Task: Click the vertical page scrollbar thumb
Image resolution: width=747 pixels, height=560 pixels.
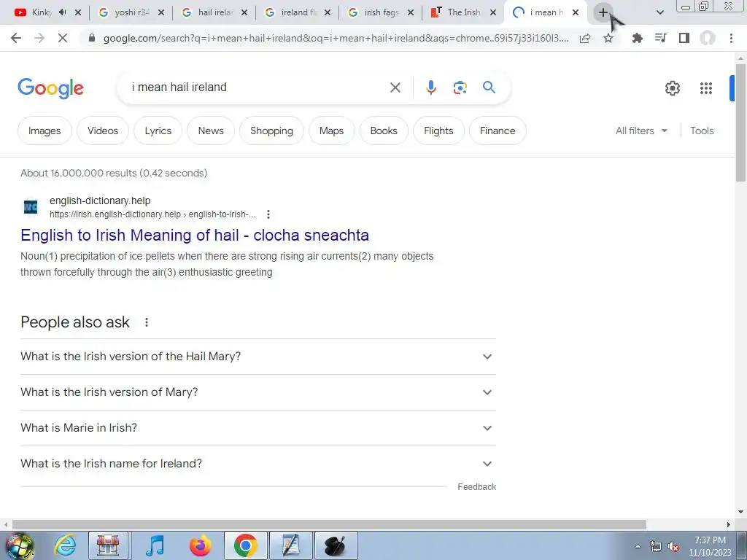Action: [x=740, y=122]
